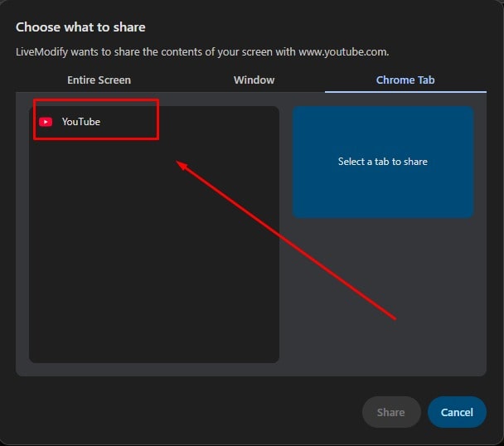Click 'Select a tab to share' text

tap(382, 162)
